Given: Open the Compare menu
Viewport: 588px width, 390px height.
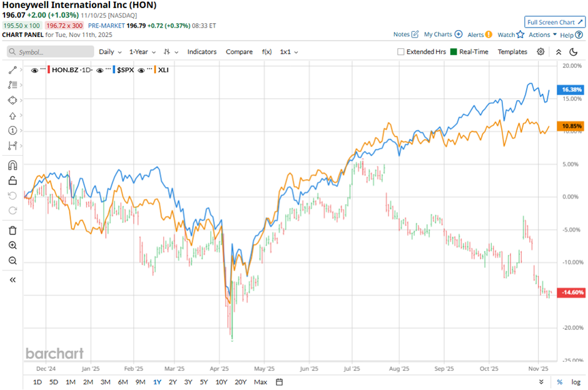Looking at the screenshot, I should click(239, 52).
